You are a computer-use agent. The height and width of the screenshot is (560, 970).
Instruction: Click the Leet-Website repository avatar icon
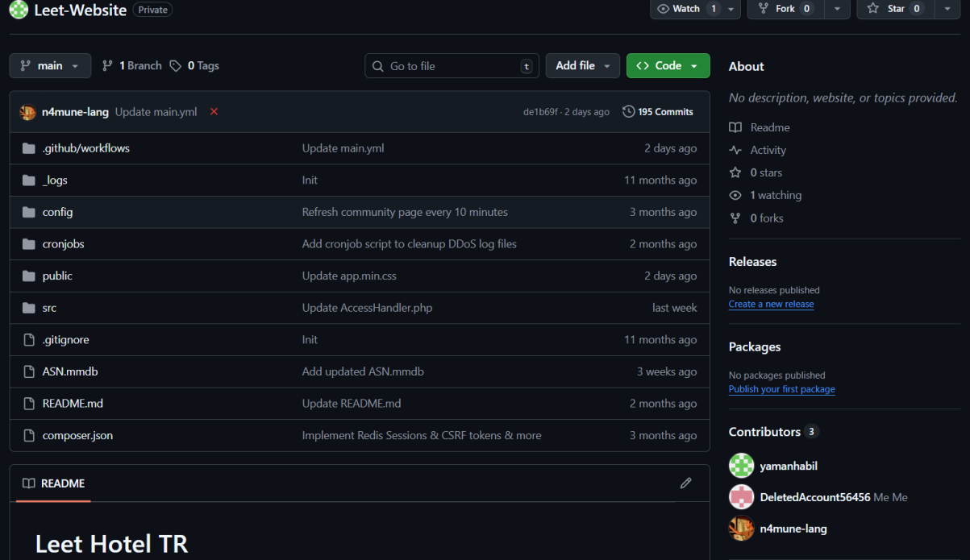point(19,10)
